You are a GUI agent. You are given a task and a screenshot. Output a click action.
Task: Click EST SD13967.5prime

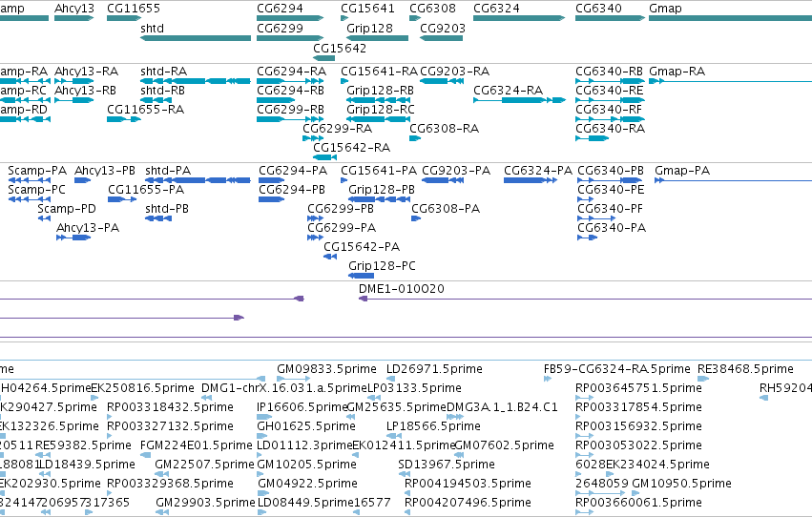[447, 465]
